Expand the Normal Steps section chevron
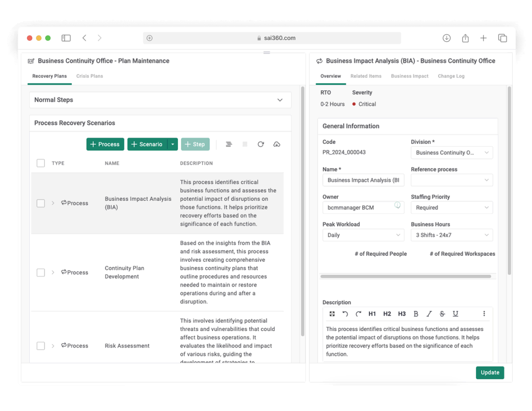532x411 pixels. click(280, 100)
